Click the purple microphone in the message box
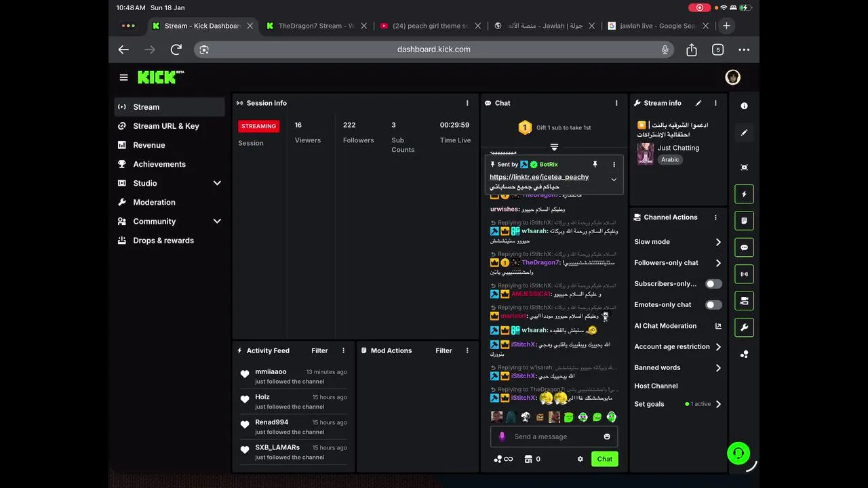This screenshot has height=488, width=868. (502, 436)
